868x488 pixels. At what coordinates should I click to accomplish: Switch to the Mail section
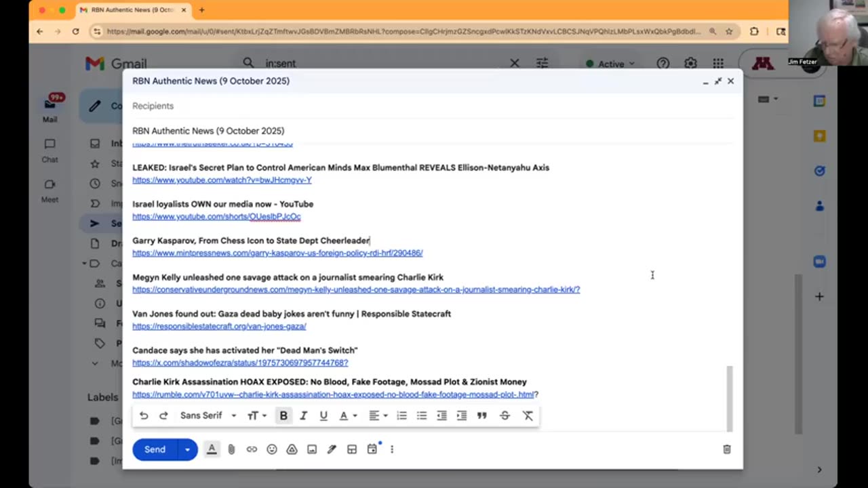50,109
